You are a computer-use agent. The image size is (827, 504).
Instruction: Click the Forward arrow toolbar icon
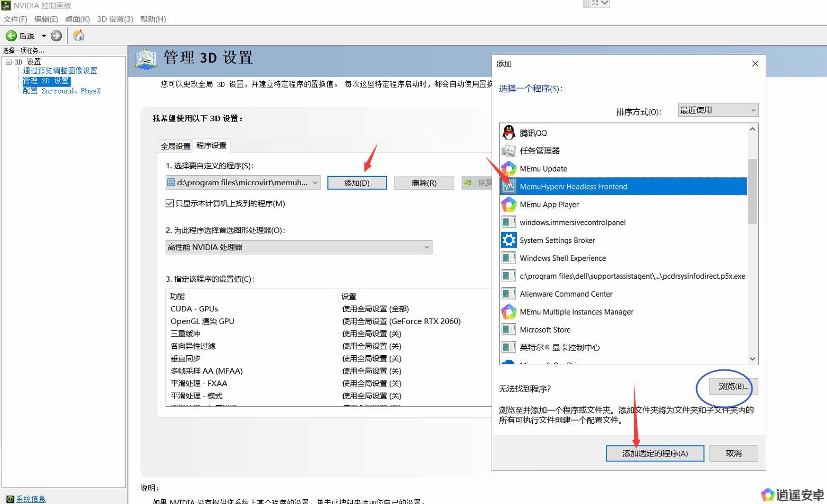[56, 36]
